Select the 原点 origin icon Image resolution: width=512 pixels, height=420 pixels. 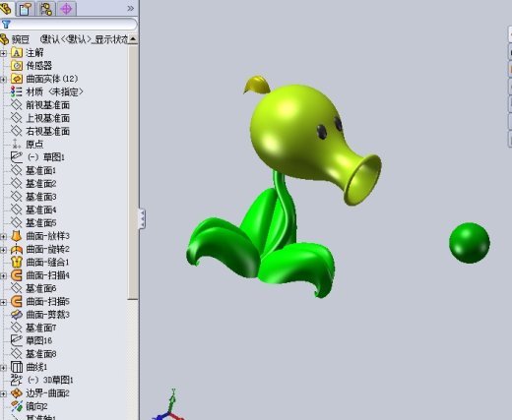(x=17, y=144)
